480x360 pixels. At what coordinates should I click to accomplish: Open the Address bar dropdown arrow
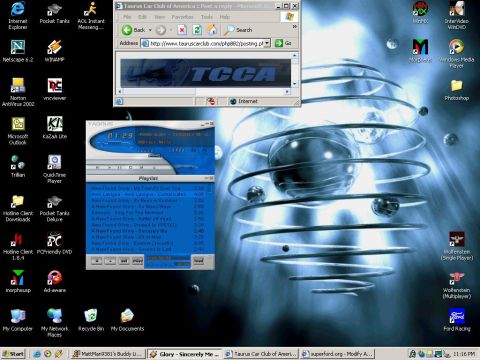(267, 43)
